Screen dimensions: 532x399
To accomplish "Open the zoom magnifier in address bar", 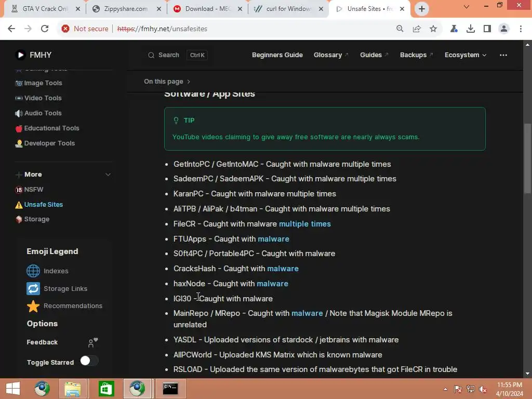I will pos(400,29).
